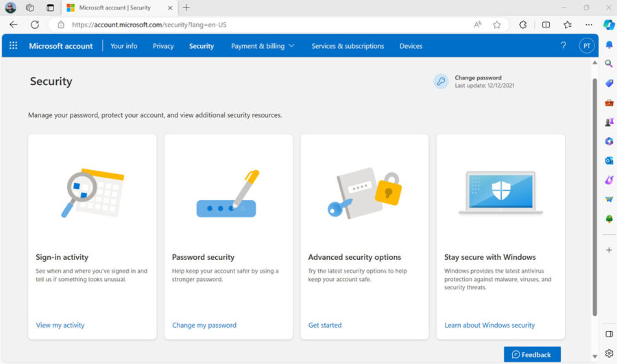Viewport: 617px width, 364px height.
Task: Click the View my activity link
Action: click(60, 325)
